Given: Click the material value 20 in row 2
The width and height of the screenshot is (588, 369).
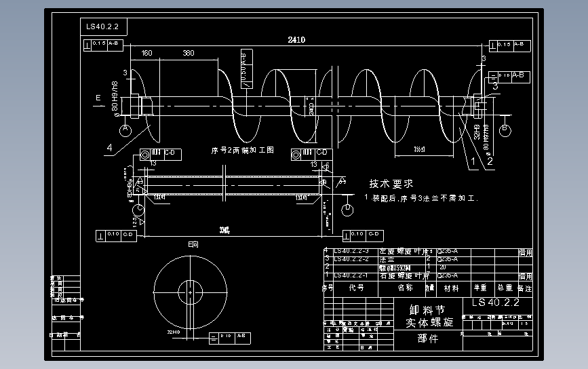Looking at the screenshot, I should [x=443, y=267].
